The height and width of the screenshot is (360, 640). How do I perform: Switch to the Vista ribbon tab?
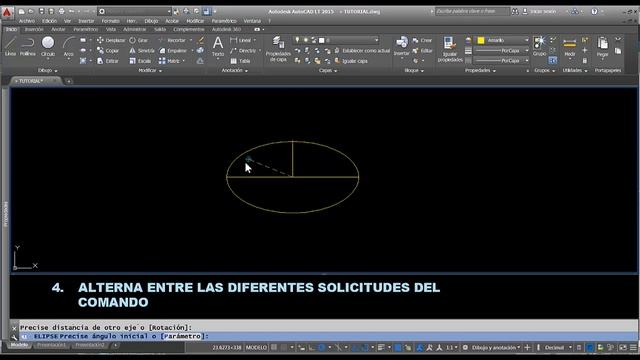point(111,29)
